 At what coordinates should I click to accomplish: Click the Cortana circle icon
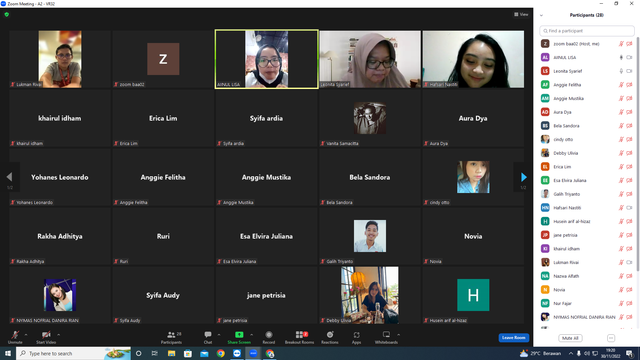click(138, 353)
